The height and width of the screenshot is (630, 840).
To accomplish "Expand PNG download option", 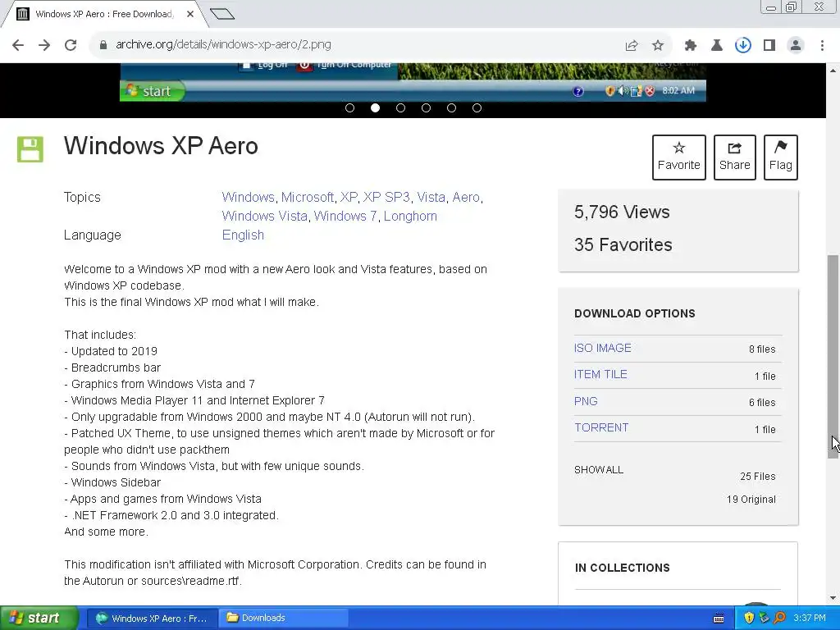I will point(586,401).
